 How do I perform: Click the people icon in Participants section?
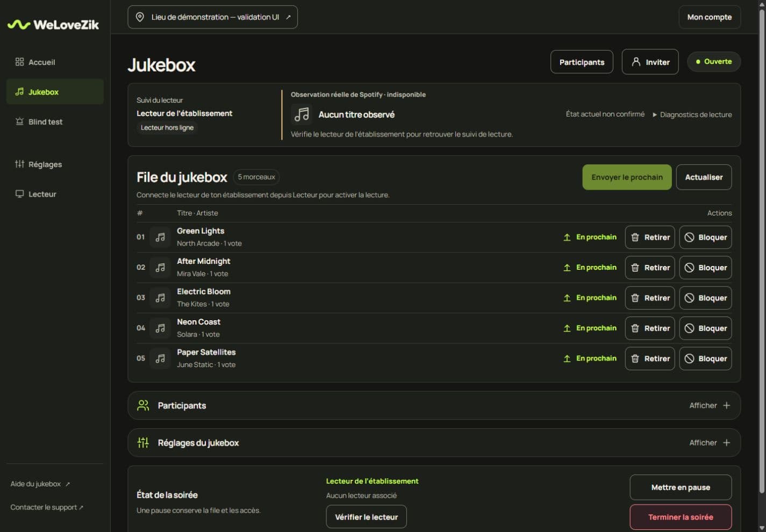(x=143, y=405)
